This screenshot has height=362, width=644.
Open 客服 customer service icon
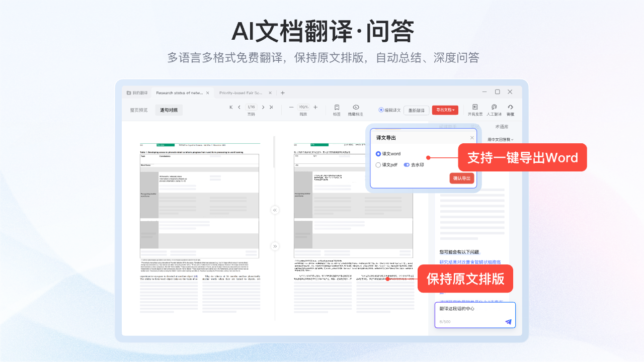510,107
